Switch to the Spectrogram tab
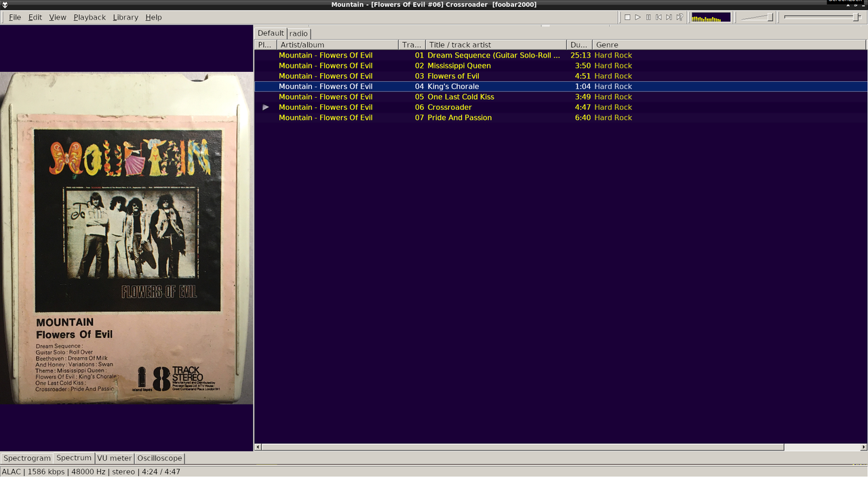This screenshot has width=868, height=477. pos(27,458)
